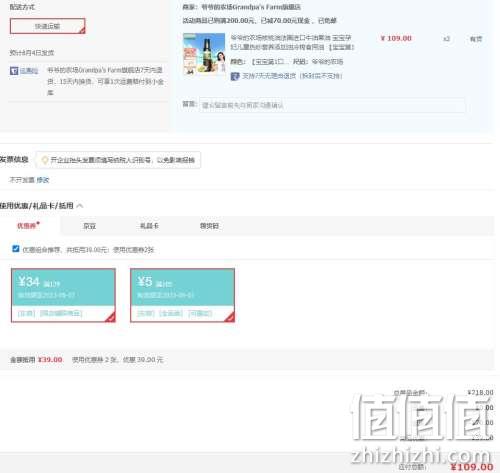Focus the order remark input field
The height and width of the screenshot is (473, 500).
[x=332, y=105]
